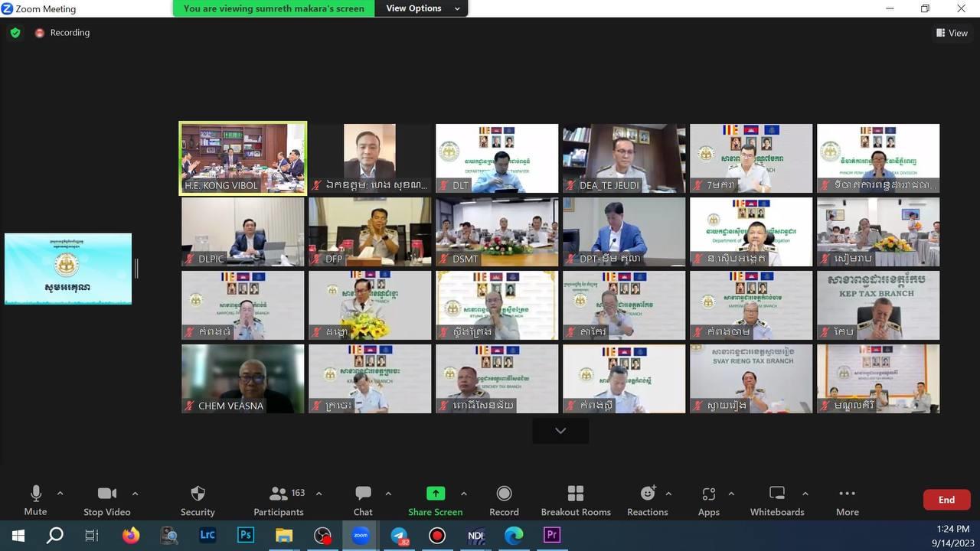This screenshot has width=980, height=551.
Task: Click the green Share Screen icon
Action: click(435, 494)
